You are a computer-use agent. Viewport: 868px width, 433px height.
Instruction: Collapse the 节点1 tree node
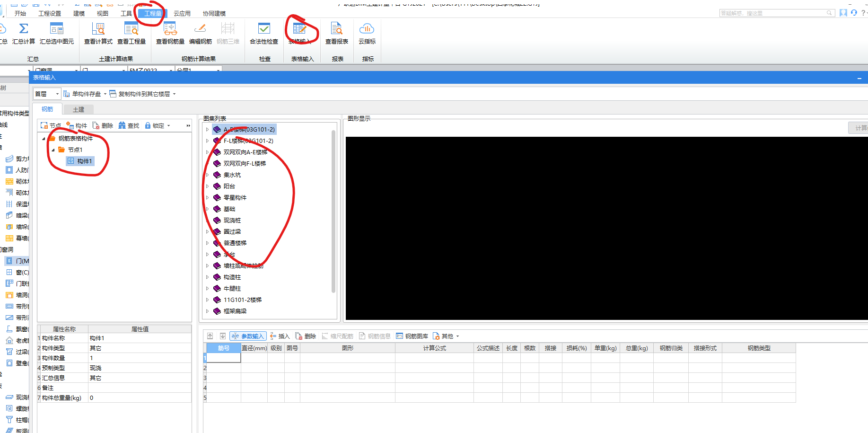click(53, 150)
